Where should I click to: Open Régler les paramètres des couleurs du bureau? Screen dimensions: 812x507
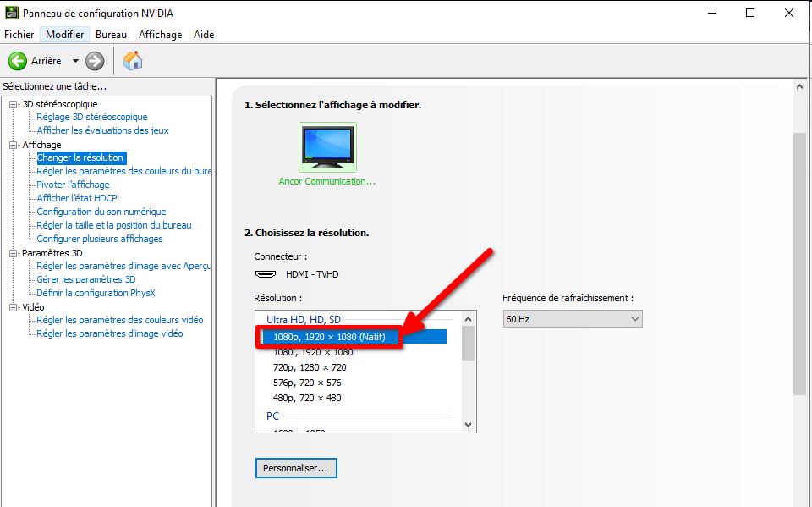click(123, 171)
